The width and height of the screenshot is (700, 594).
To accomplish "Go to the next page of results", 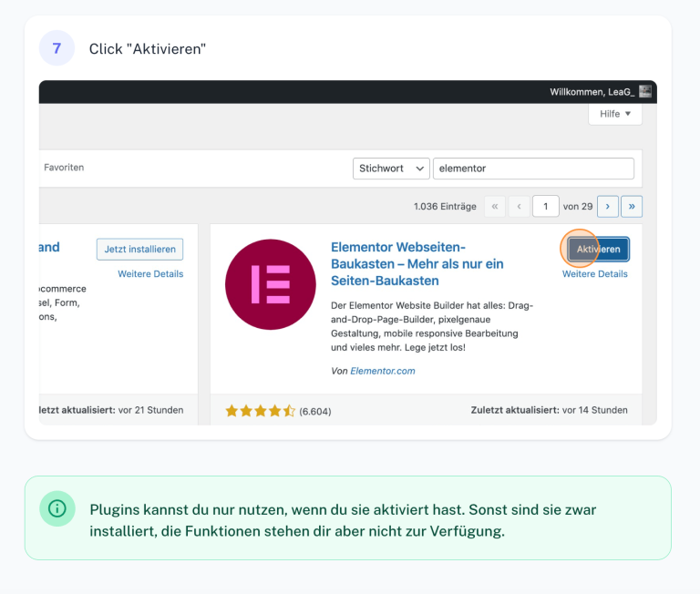I will (608, 207).
